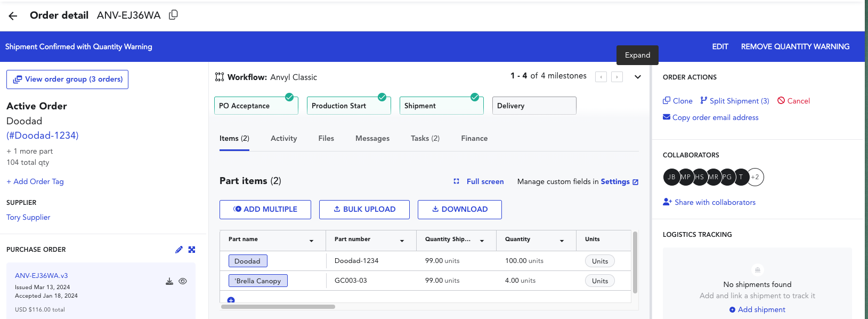Click the parts table vertical scrollbar
868x319 pixels.
(635, 262)
